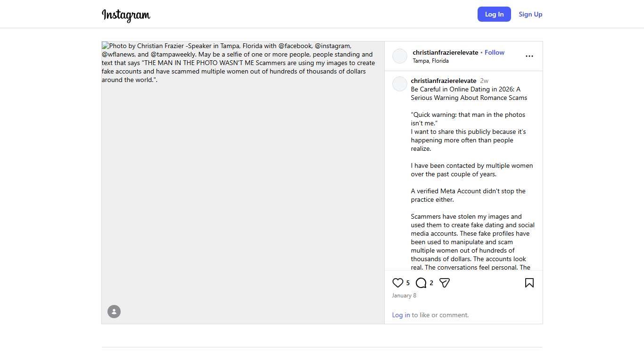This screenshot has height=362, width=644.
Task: Open header profile avatar for christianfrazierelevate
Action: [400, 56]
